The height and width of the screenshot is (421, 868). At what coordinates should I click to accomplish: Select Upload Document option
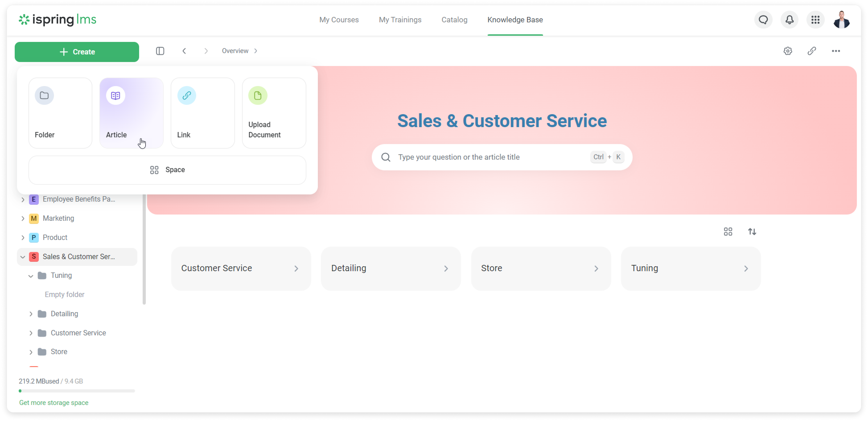[x=274, y=113]
